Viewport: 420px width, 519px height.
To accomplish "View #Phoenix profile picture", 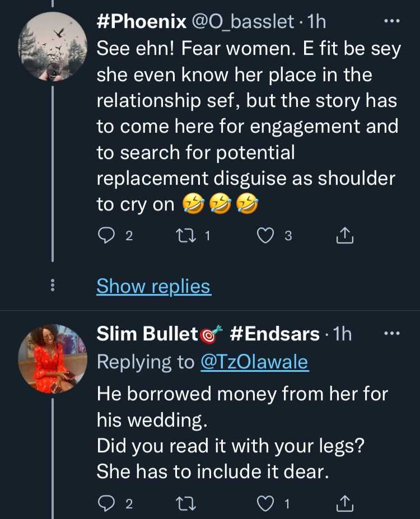I will pyautogui.click(x=53, y=47).
